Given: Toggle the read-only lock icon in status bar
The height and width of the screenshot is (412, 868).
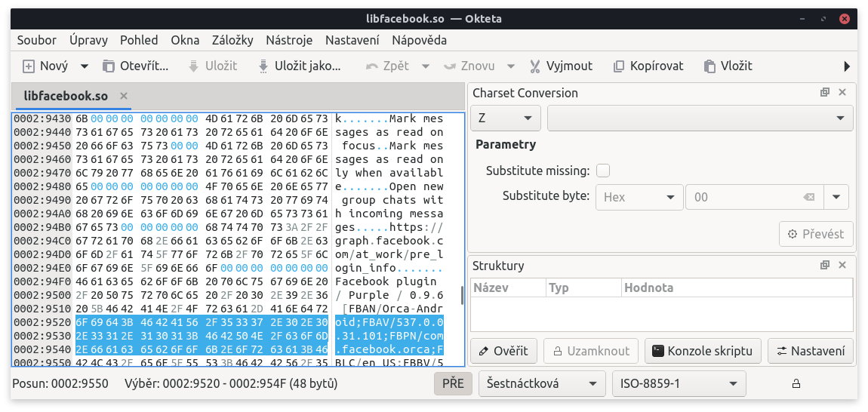Looking at the screenshot, I should click(796, 383).
